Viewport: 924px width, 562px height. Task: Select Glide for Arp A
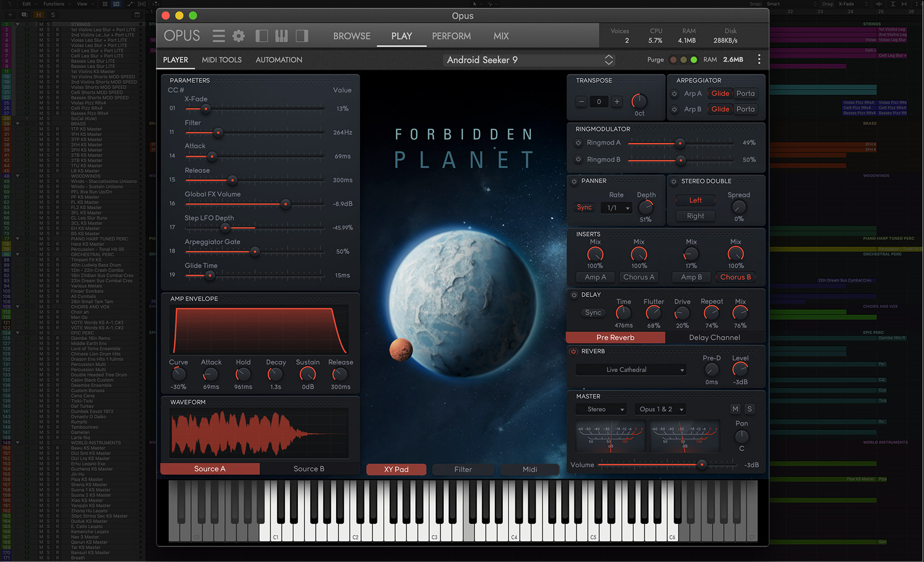click(x=720, y=93)
